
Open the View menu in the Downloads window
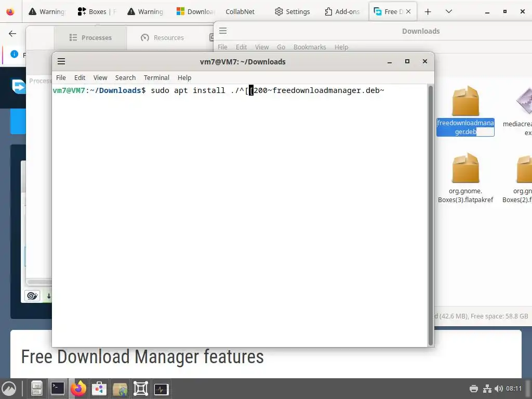[x=262, y=47]
